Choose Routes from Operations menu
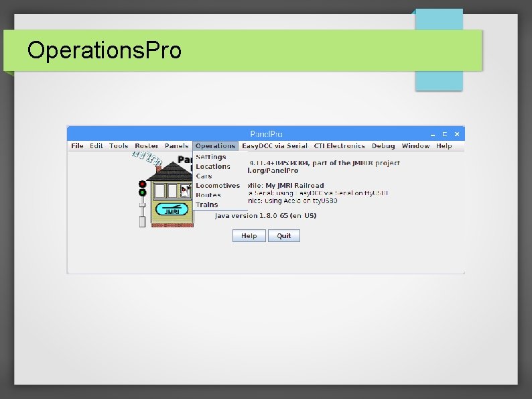 click(208, 195)
